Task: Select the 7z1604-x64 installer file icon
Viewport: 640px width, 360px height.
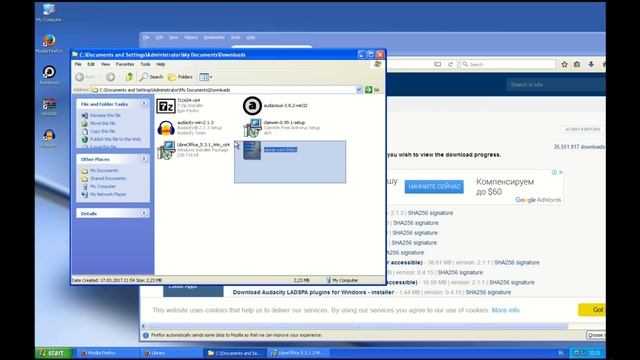Action: (166, 106)
